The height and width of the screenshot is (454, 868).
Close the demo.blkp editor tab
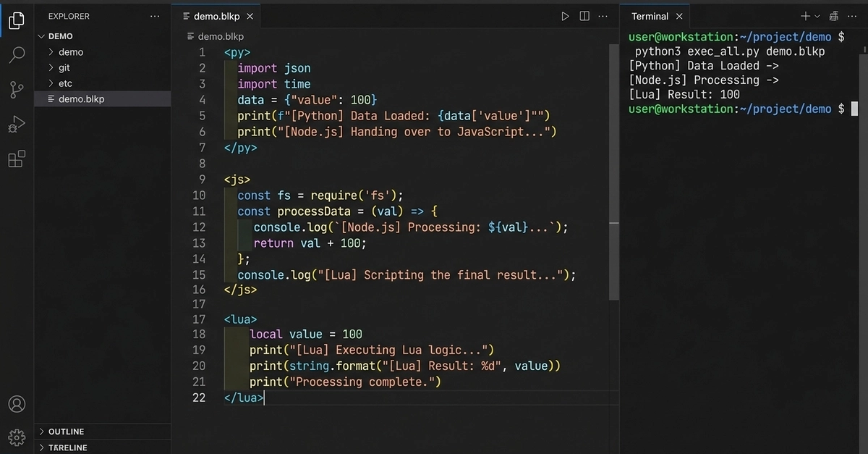tap(250, 16)
